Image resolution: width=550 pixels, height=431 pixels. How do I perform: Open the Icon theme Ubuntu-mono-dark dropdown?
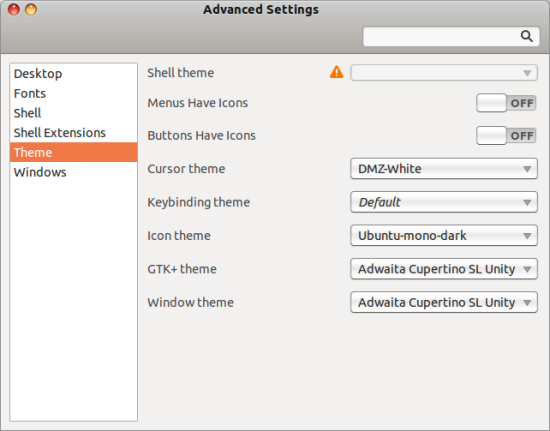tap(444, 235)
